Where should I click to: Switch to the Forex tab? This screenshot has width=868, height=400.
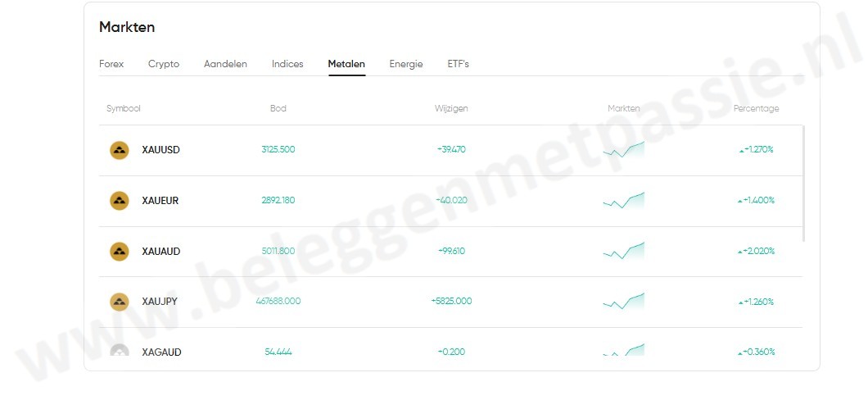(x=111, y=64)
